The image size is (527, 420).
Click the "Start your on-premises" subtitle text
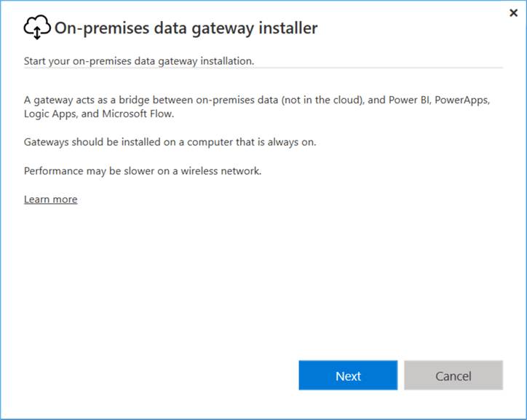tap(138, 61)
